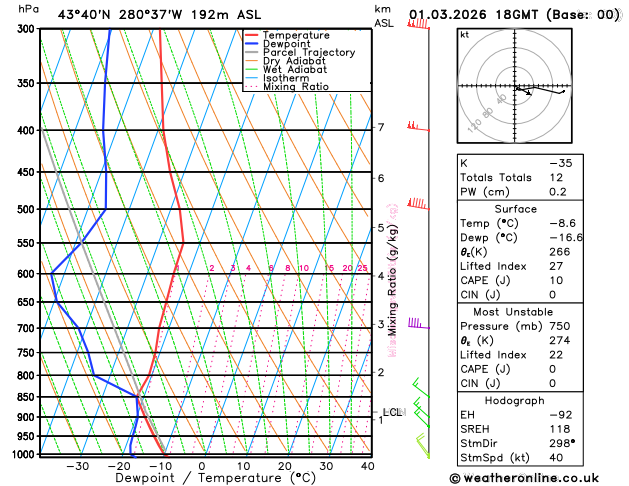Click the 01.03.2026 18GMT date header
The height and width of the screenshot is (486, 629).
473,15
